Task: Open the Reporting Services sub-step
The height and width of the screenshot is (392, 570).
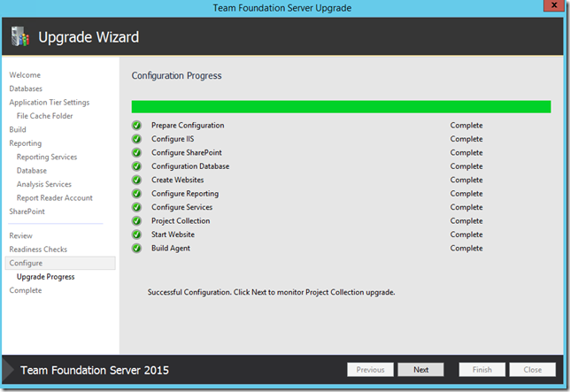Action: pyautogui.click(x=47, y=157)
